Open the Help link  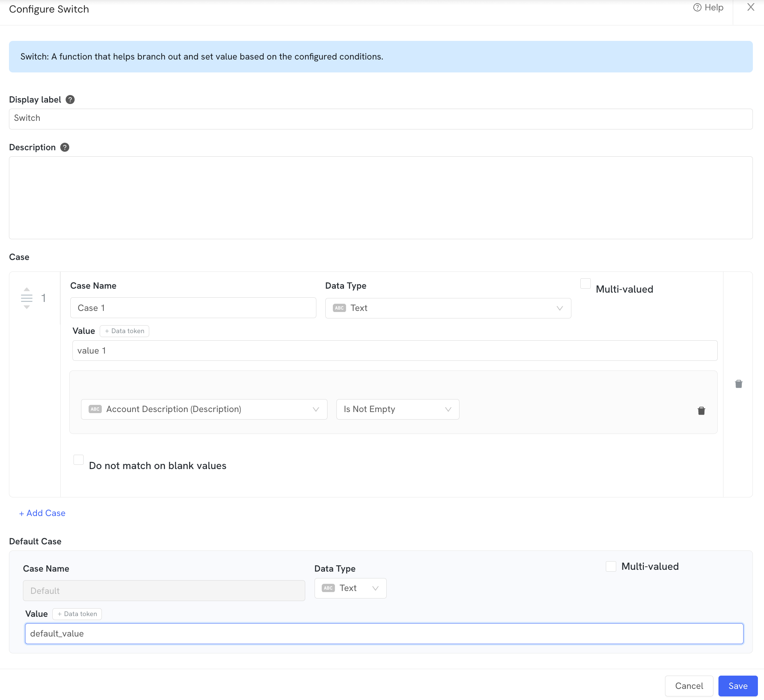[708, 8]
